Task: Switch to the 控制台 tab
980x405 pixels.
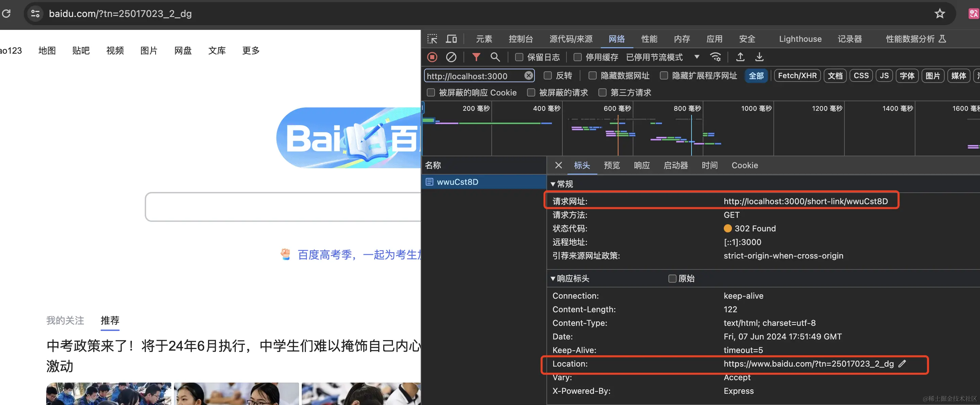Action: (x=521, y=39)
